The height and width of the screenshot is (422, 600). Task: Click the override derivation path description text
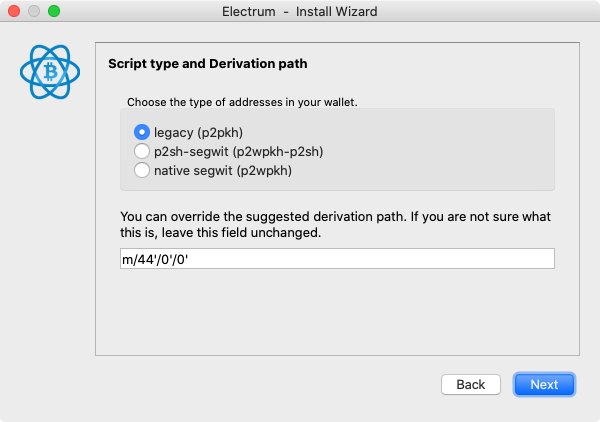335,225
